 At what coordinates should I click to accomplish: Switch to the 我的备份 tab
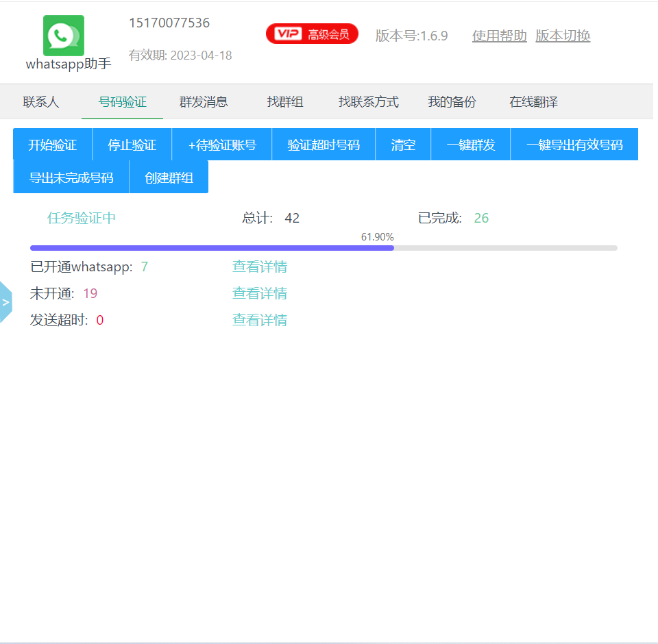[x=452, y=102]
